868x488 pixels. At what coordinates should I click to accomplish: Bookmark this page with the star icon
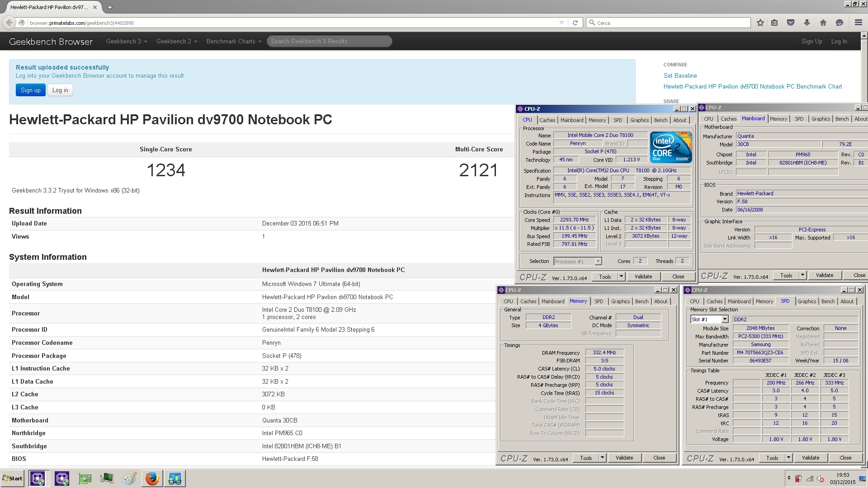click(760, 23)
